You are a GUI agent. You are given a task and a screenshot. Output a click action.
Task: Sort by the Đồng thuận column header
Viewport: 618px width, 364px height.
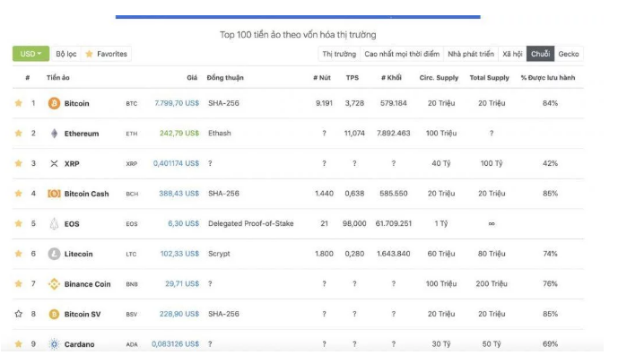click(225, 78)
